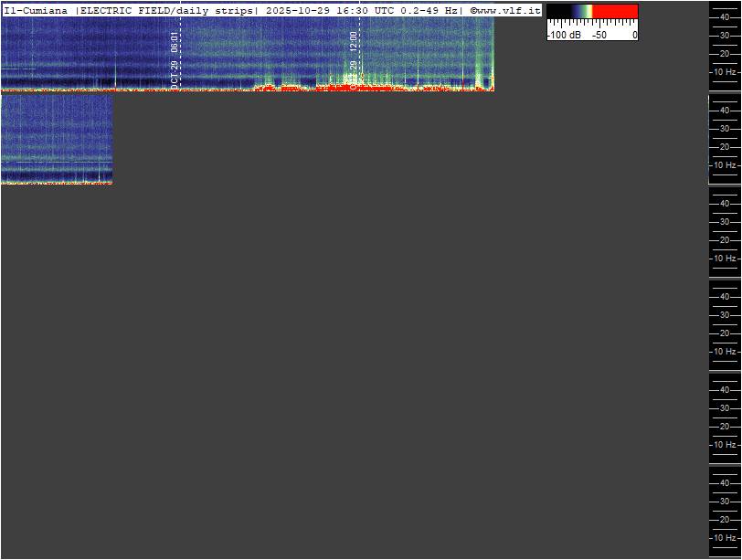
Task: Click the 30 label on fourth strip axis
Action: click(x=725, y=315)
